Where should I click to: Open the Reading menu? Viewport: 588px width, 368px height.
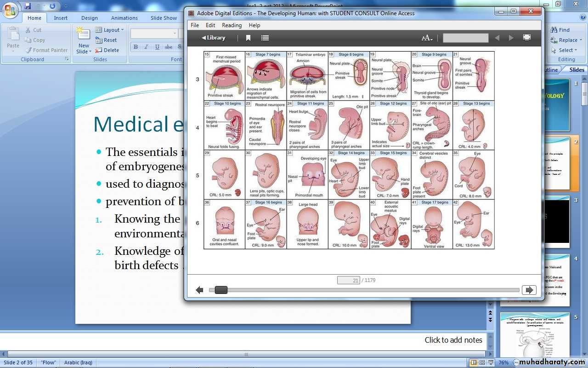tap(232, 25)
